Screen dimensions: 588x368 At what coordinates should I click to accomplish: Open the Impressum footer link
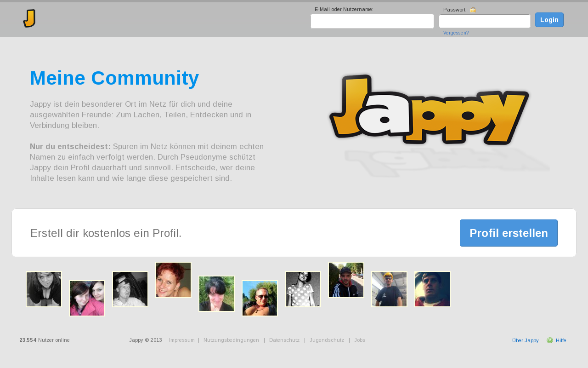coord(182,340)
